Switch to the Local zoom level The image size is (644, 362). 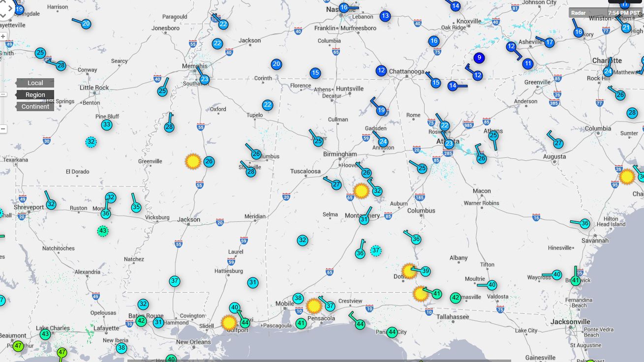[35, 83]
